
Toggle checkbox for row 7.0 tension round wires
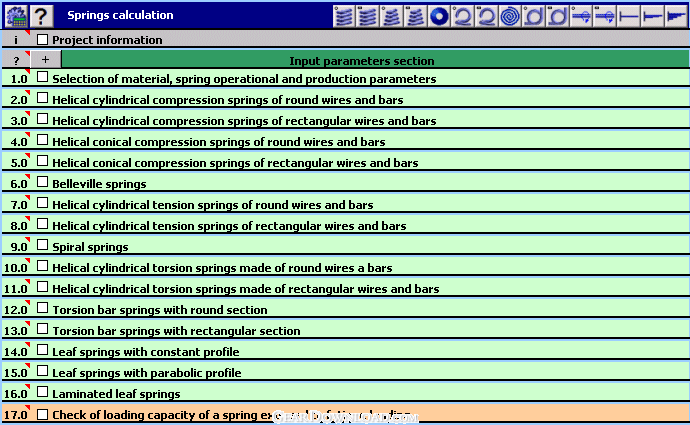42,203
